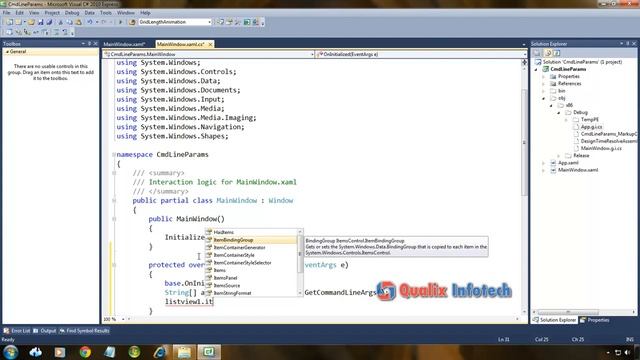Viewport: 640px width, 360px height.
Task: Expand the bin folder
Action: tap(544, 91)
